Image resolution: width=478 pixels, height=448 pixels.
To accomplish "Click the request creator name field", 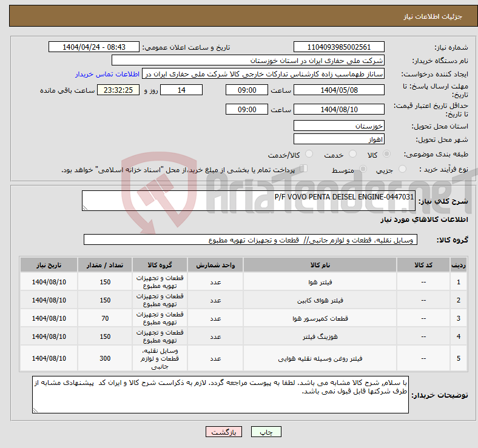I will coord(263,74).
